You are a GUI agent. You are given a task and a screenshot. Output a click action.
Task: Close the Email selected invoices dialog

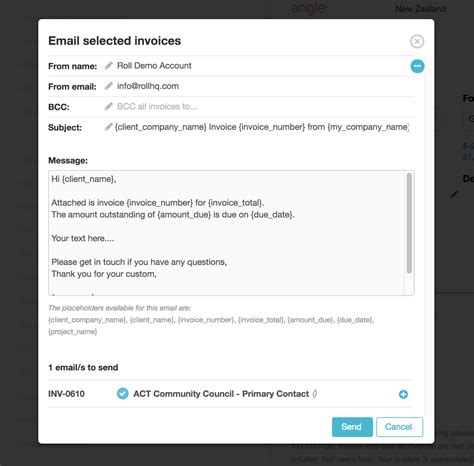(x=417, y=42)
